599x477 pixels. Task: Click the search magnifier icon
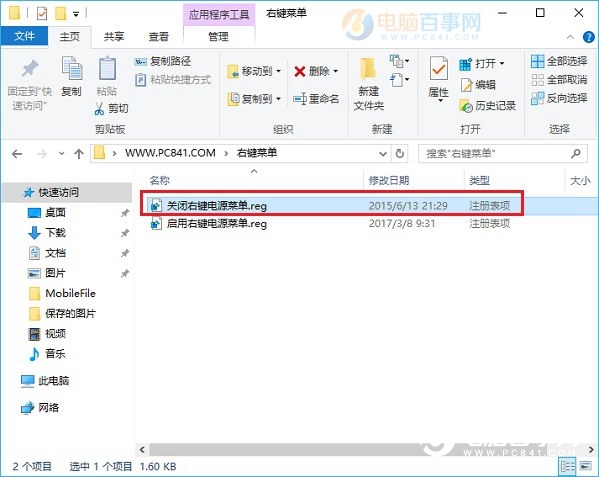[575, 154]
